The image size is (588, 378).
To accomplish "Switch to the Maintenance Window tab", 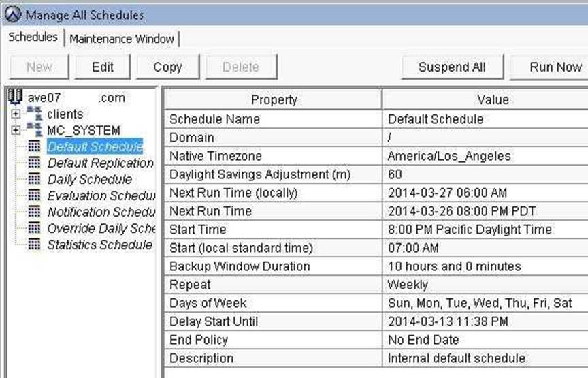I will [122, 39].
